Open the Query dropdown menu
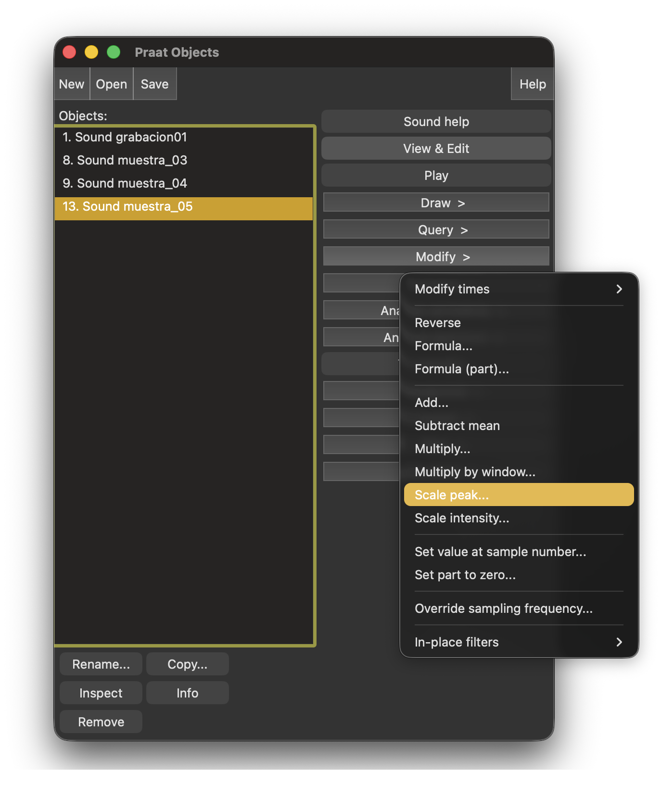This screenshot has width=661, height=812. pyautogui.click(x=436, y=229)
